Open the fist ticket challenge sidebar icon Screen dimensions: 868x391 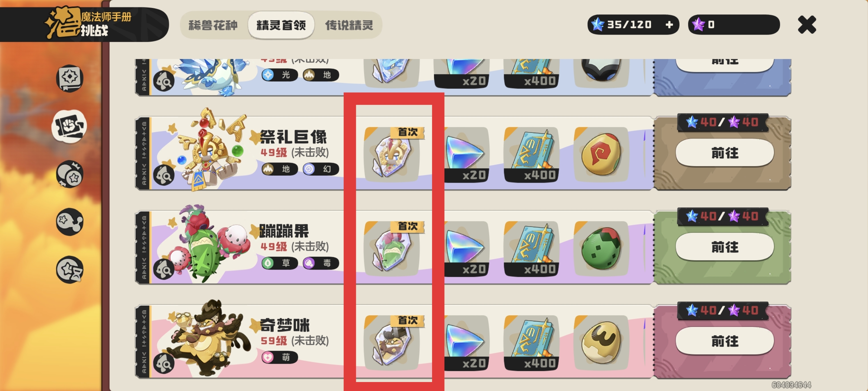[x=69, y=126]
